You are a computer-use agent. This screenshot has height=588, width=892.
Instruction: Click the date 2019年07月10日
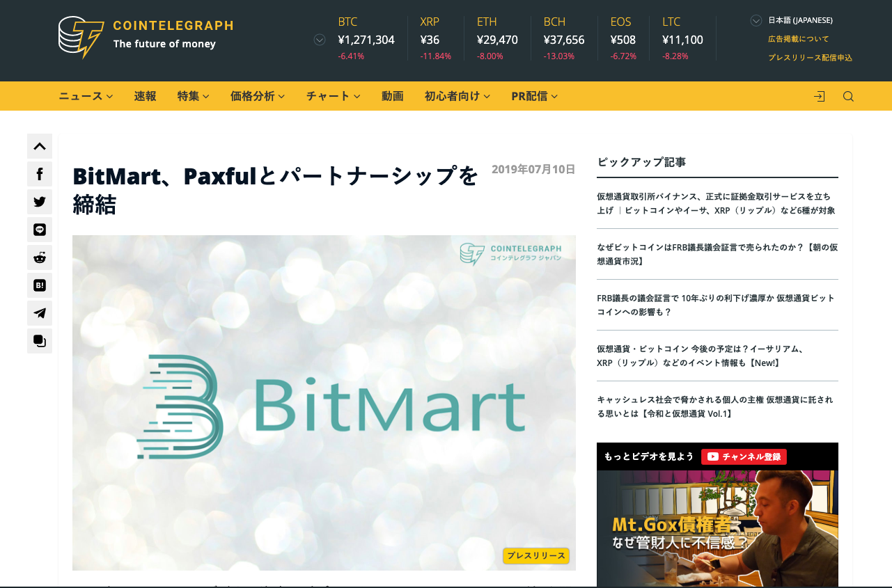point(533,169)
